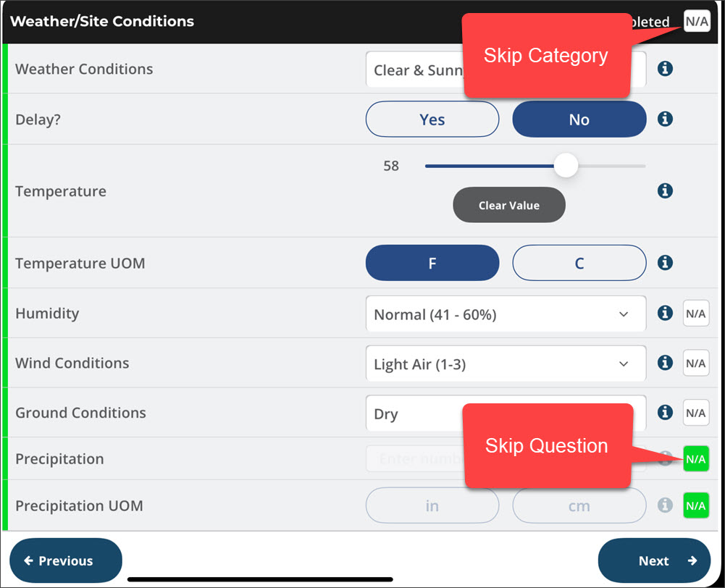Click Ground Conditions info icon
This screenshot has height=588, width=725.
pyautogui.click(x=665, y=412)
